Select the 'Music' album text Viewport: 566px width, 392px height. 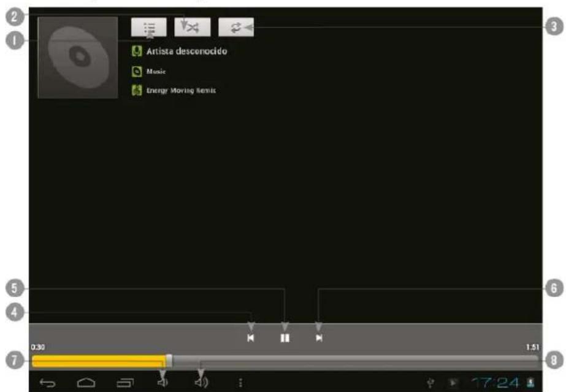pyautogui.click(x=156, y=72)
